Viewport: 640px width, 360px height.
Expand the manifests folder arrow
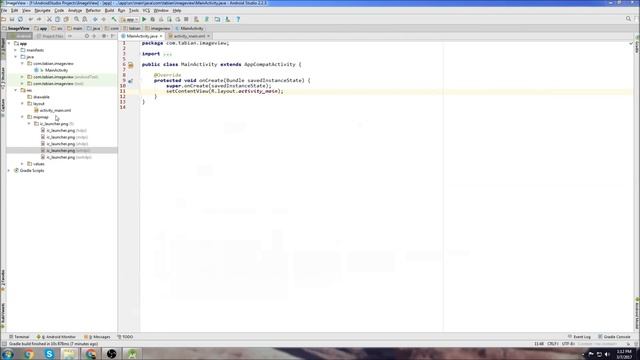16,50
